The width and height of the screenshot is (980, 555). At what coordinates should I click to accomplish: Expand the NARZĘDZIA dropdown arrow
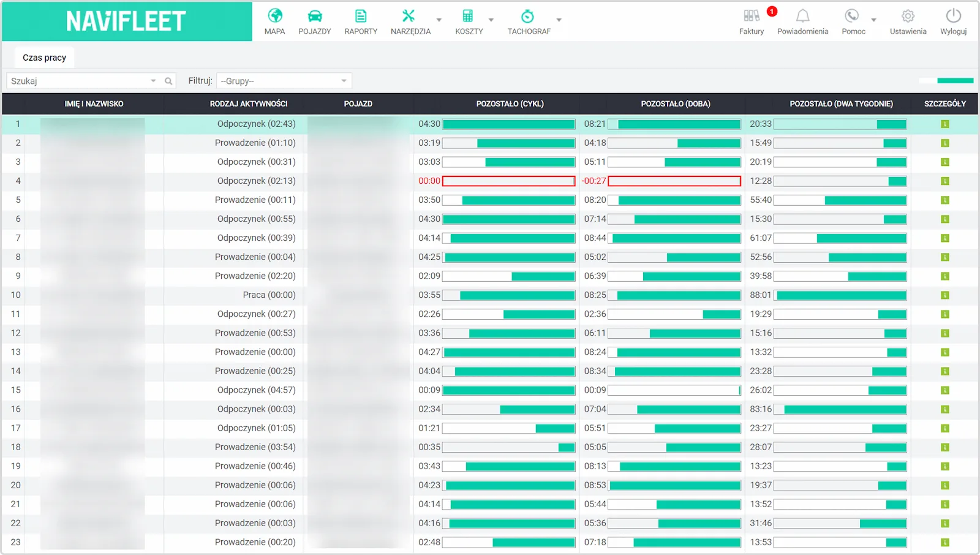pos(439,20)
